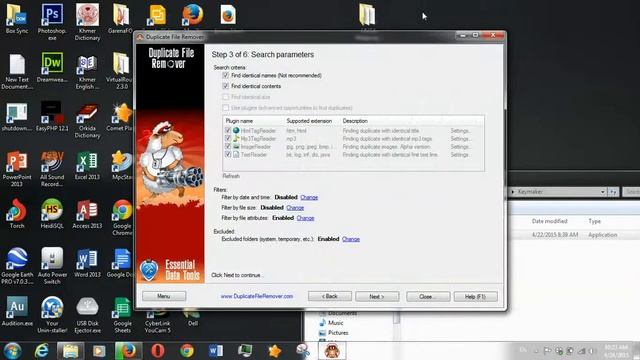Go back with Back button
This screenshot has width=640, height=360.
click(x=330, y=296)
